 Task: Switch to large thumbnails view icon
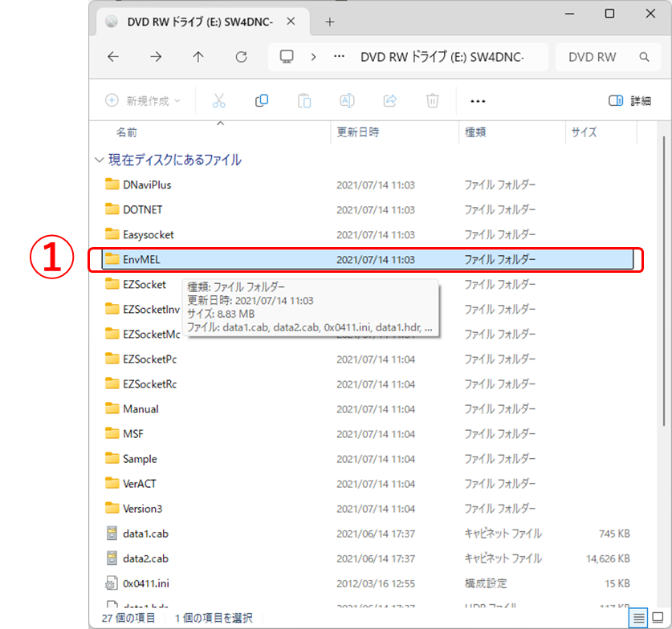[658, 617]
